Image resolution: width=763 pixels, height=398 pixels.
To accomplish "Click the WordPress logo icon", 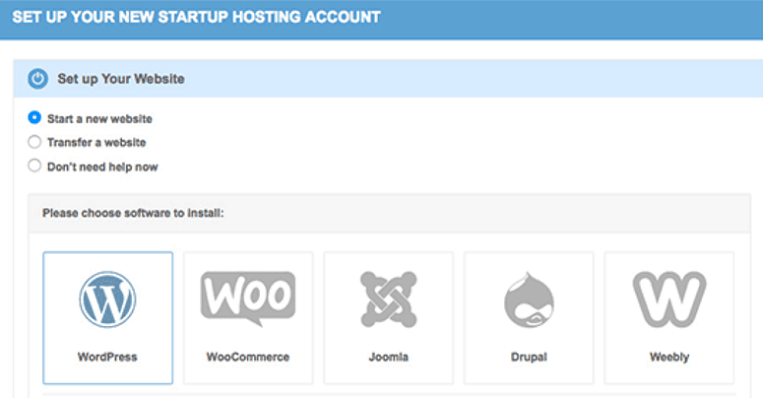I will (108, 299).
